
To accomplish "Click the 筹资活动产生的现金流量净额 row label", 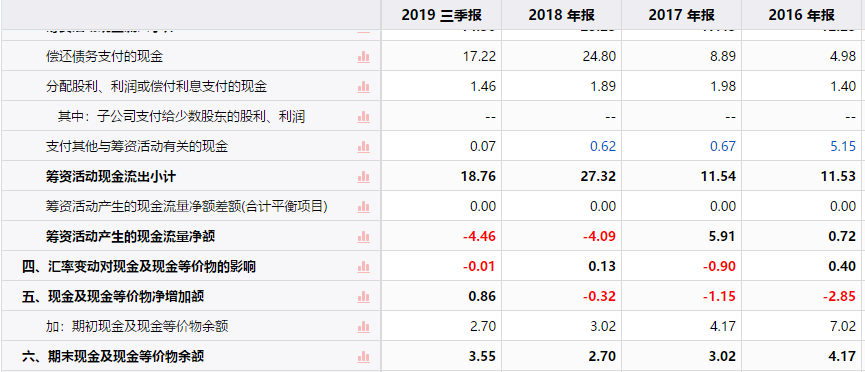I will [130, 237].
